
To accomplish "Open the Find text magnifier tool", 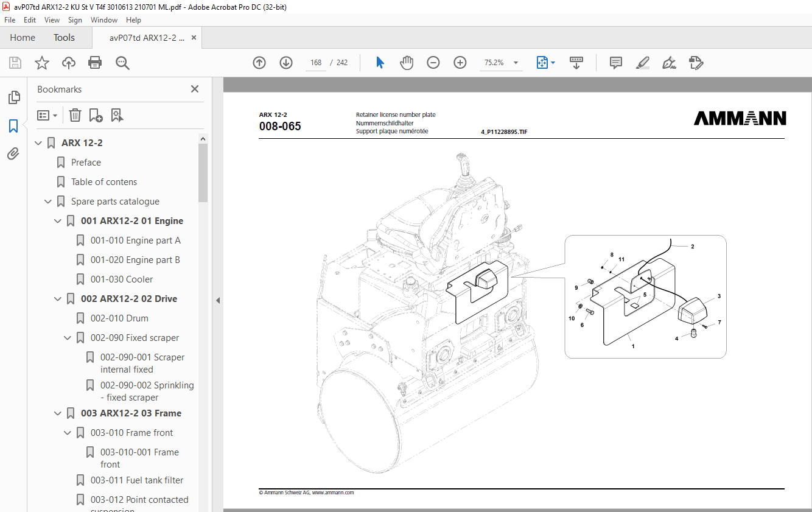I will click(122, 63).
